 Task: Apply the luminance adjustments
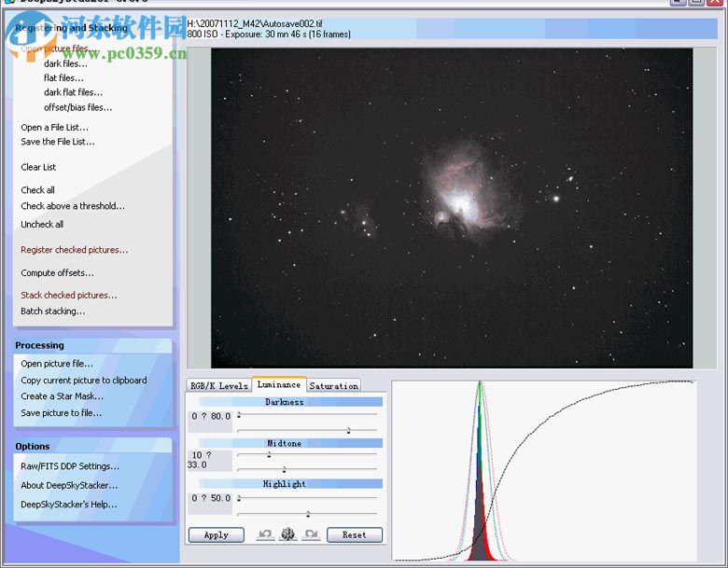217,535
